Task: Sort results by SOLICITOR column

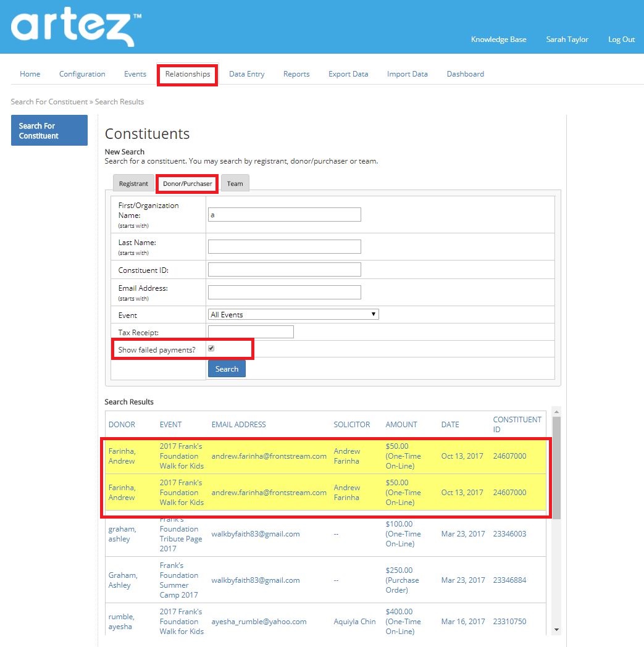Action: coord(351,424)
